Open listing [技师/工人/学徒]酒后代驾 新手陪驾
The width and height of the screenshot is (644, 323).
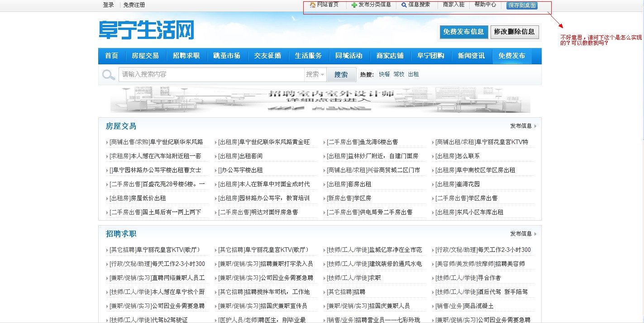482,292
